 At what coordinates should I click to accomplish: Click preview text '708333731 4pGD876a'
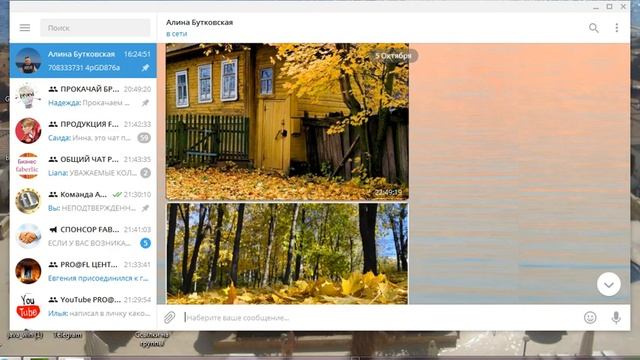(84, 68)
